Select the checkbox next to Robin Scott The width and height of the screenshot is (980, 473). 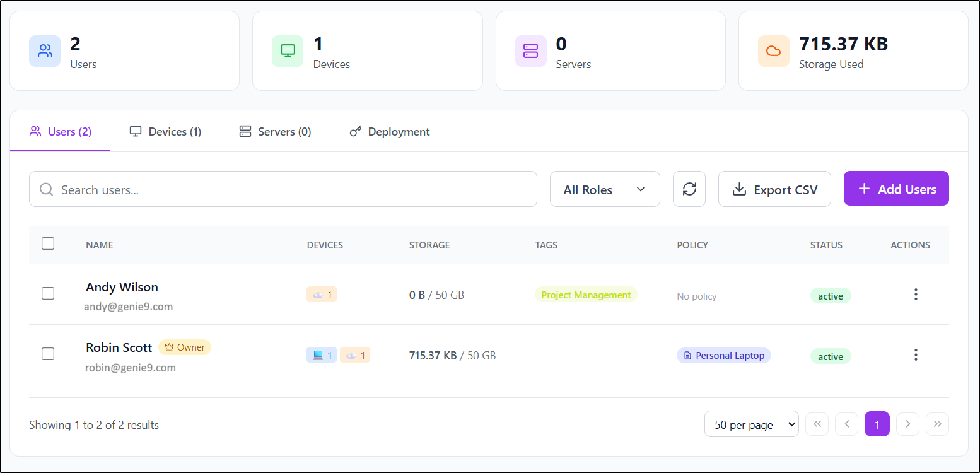click(x=48, y=354)
